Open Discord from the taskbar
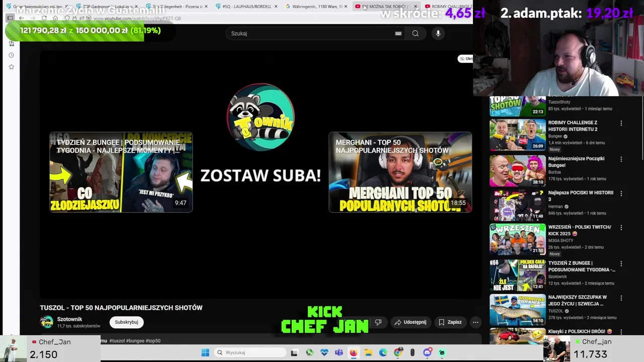 click(x=427, y=352)
